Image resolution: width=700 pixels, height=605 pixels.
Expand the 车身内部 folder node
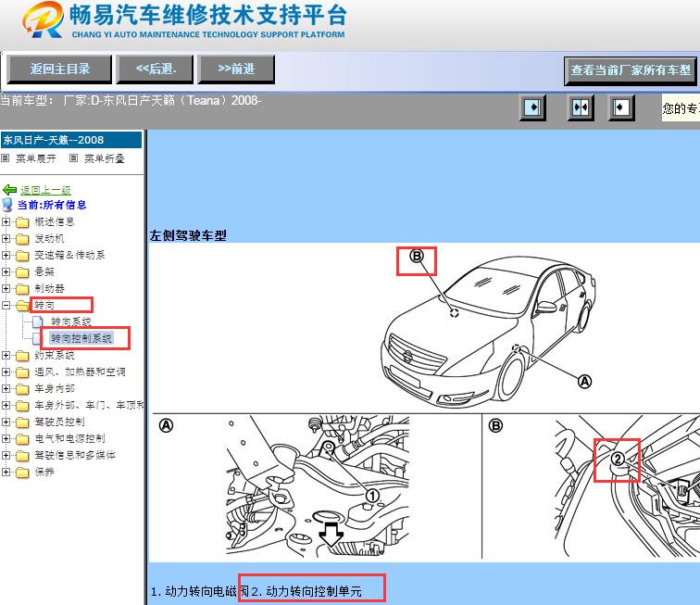[6, 389]
